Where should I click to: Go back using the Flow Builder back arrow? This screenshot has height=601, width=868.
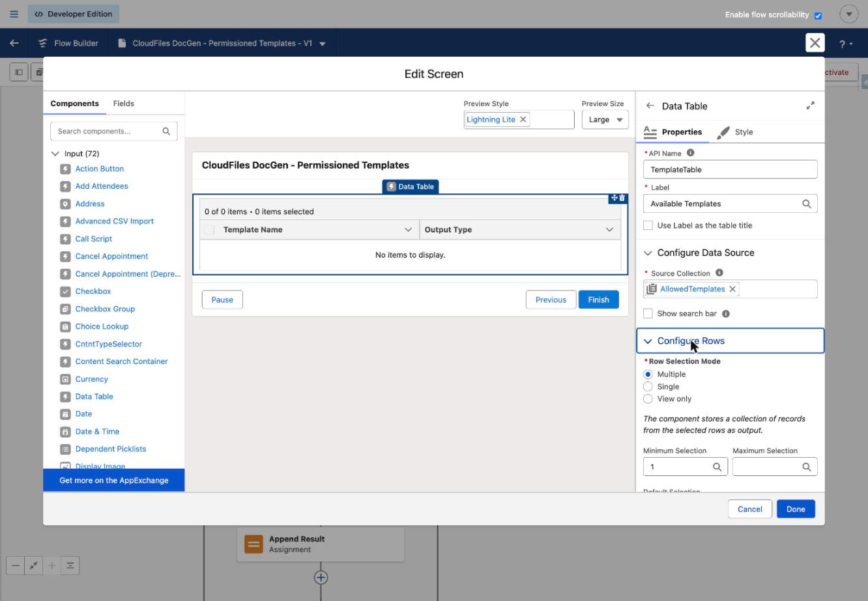pos(14,43)
